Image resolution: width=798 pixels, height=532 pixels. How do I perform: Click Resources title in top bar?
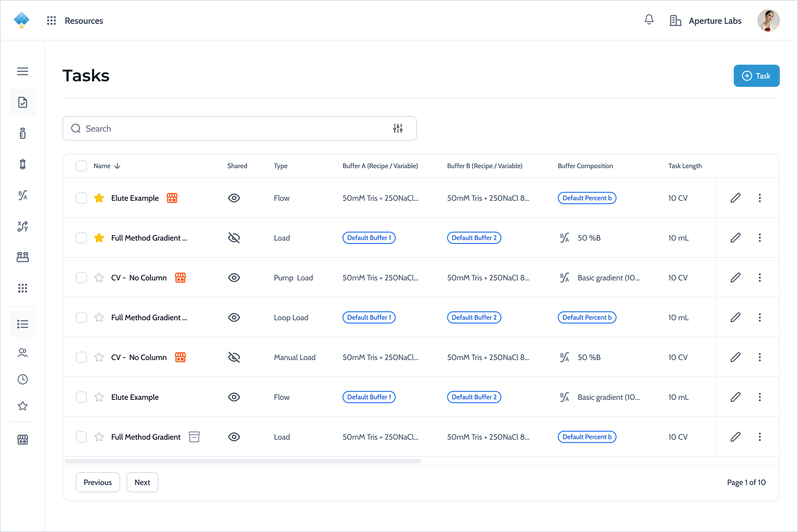pos(84,21)
